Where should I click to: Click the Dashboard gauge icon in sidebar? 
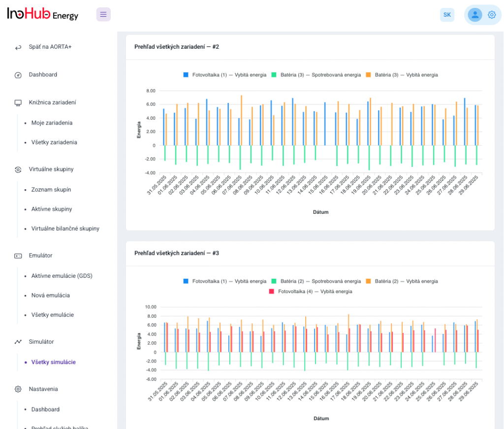tap(18, 75)
